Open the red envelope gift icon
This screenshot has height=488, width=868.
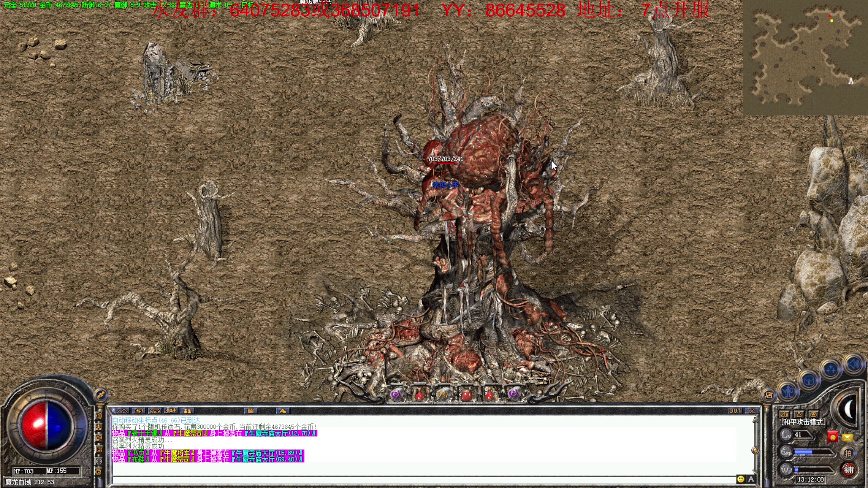832,436
